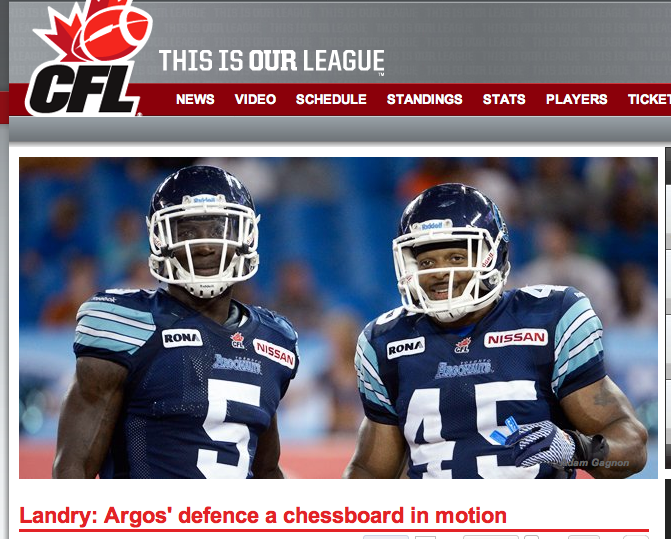Open the PLAYERS section
The height and width of the screenshot is (539, 671).
576,99
